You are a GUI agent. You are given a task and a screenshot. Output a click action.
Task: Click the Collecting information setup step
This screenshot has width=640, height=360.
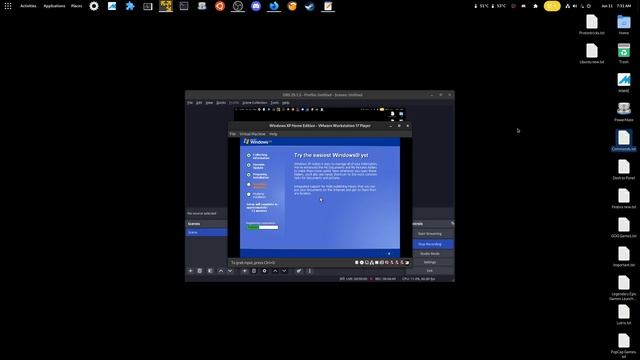[258, 156]
